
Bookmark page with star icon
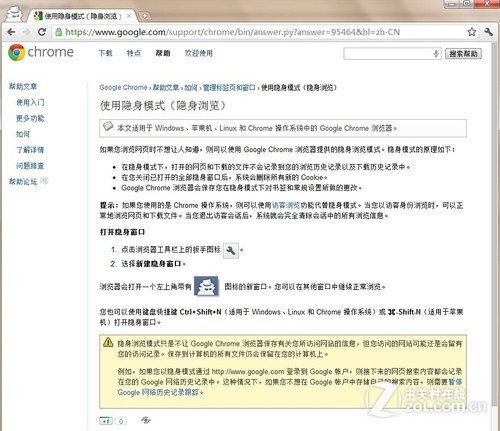[x=472, y=32]
